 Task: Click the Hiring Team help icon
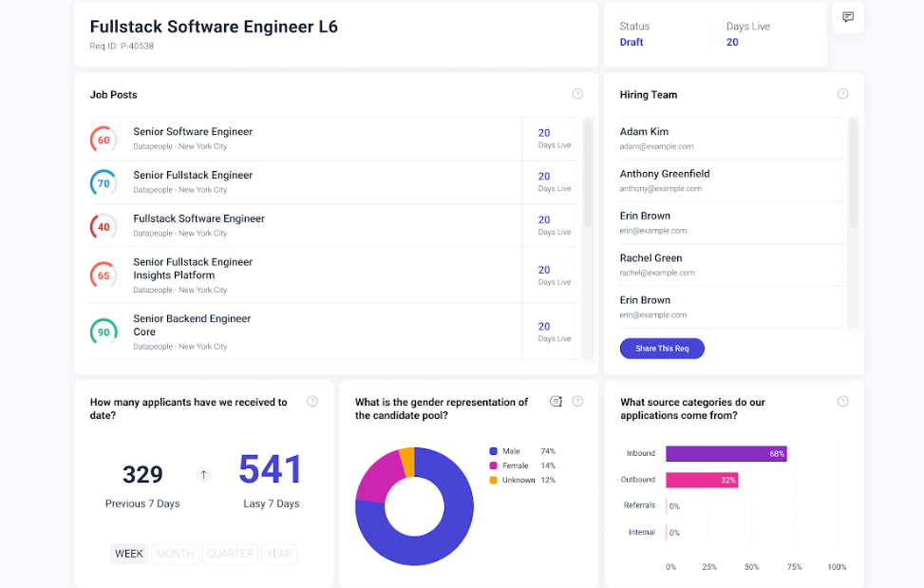842,94
